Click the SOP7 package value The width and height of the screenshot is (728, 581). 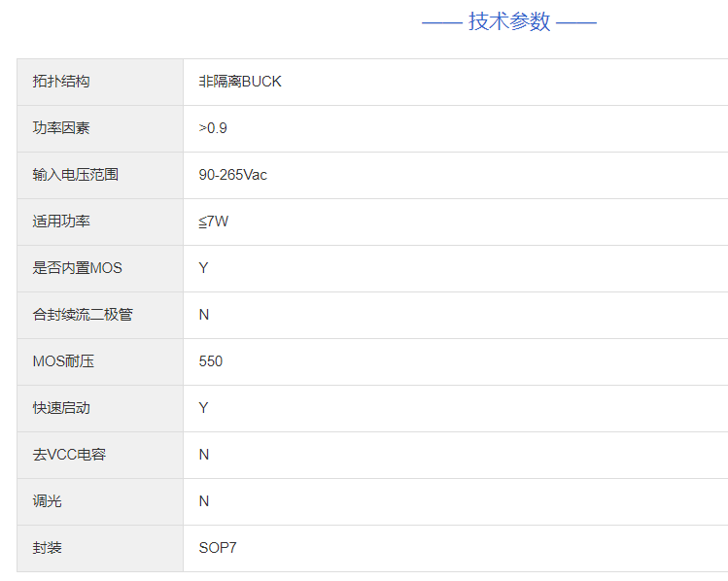click(218, 548)
